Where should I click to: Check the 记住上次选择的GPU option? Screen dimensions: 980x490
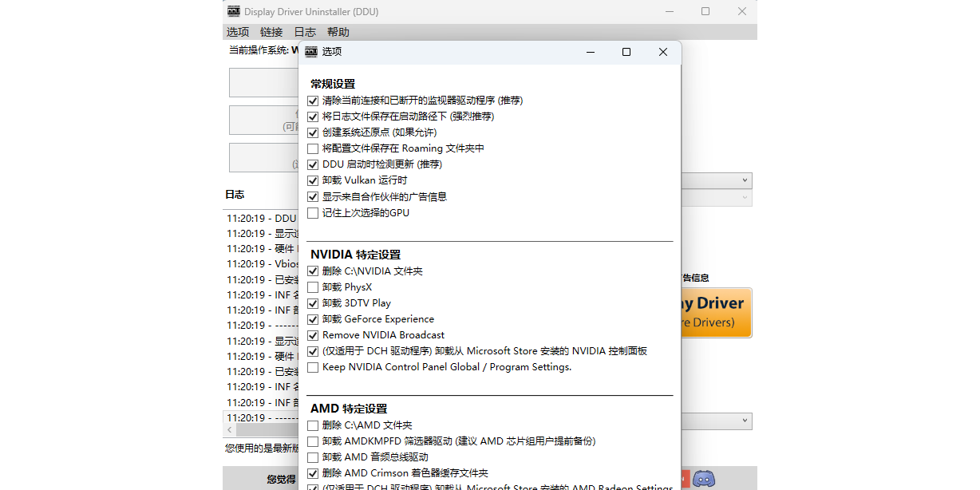click(x=313, y=213)
